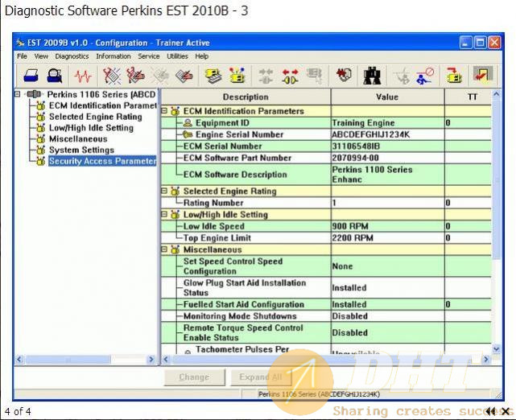516x420 pixels.
Task: Click the Description column header
Action: pos(246,97)
